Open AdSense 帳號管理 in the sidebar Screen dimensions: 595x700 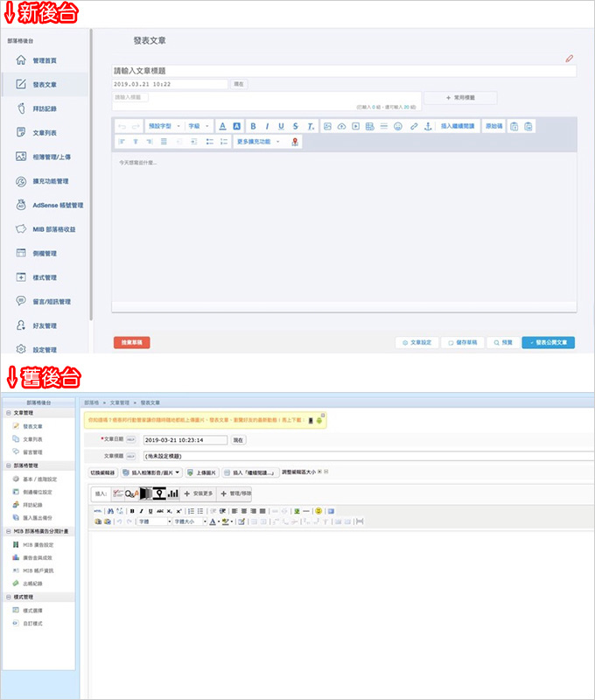click(45, 206)
